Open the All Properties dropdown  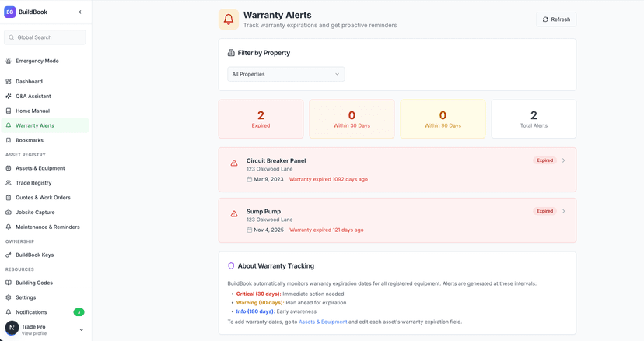[x=285, y=74]
